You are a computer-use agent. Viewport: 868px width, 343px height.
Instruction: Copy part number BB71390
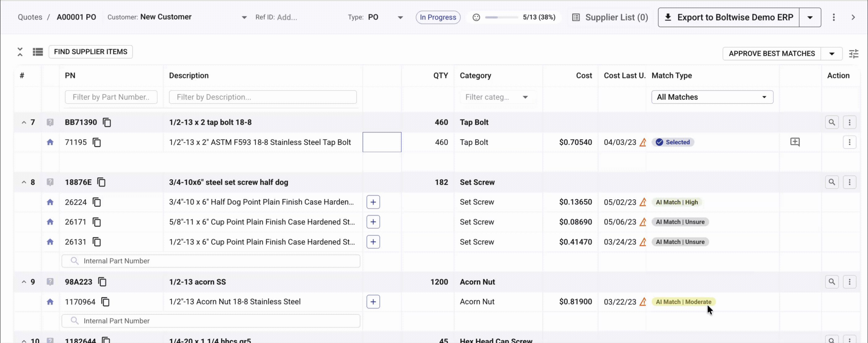(107, 122)
